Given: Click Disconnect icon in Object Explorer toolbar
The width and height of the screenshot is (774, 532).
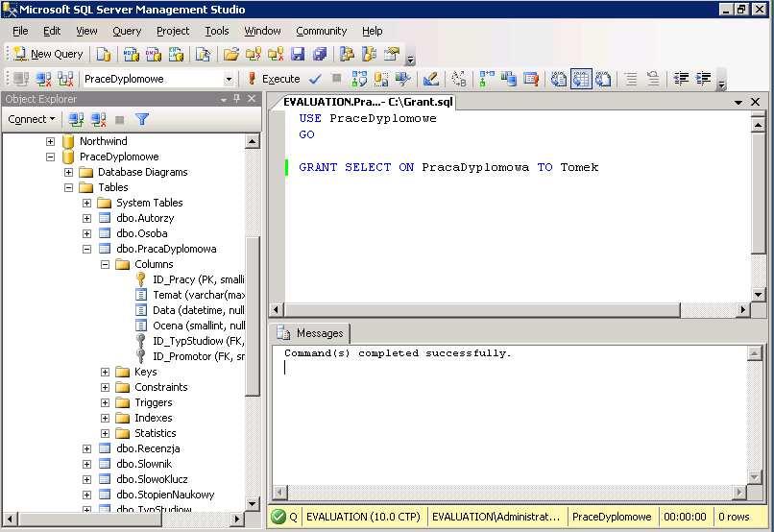Looking at the screenshot, I should tap(99, 119).
